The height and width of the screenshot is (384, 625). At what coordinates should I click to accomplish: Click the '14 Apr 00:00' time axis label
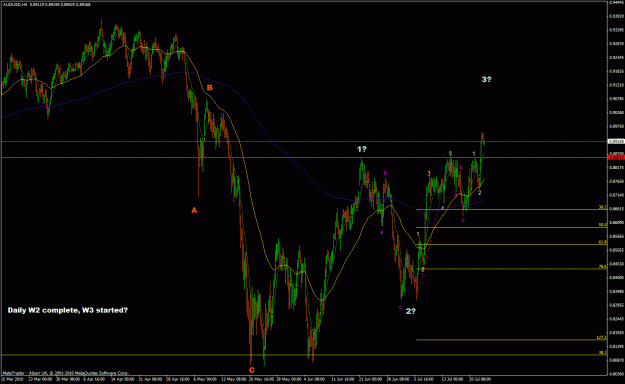click(x=123, y=379)
